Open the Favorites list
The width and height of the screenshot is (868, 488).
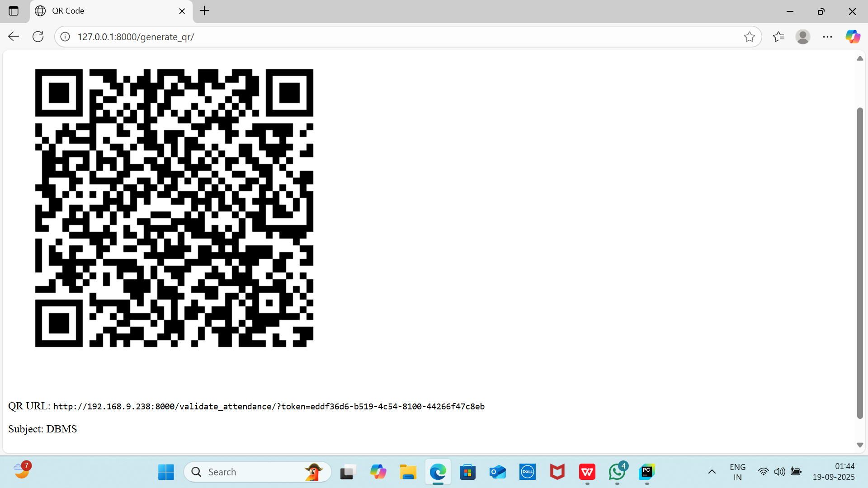point(778,37)
